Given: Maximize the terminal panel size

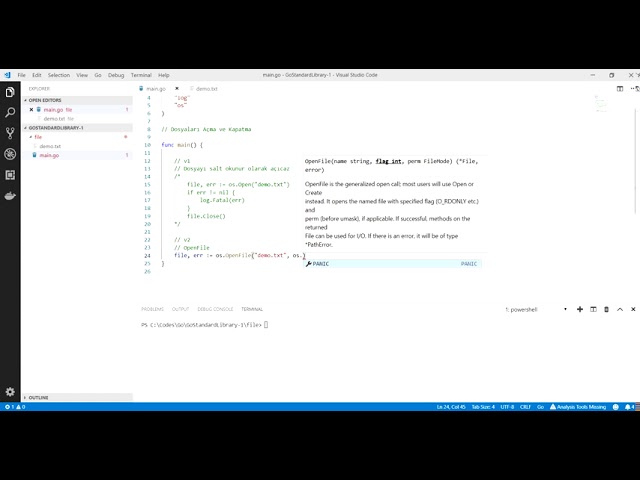Looking at the screenshot, I should tap(620, 309).
